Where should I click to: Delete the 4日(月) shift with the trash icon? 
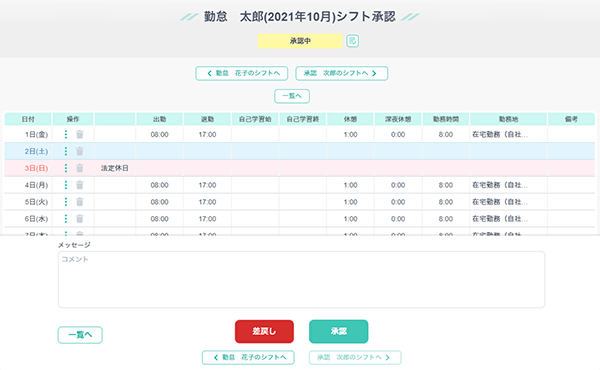[x=80, y=185]
